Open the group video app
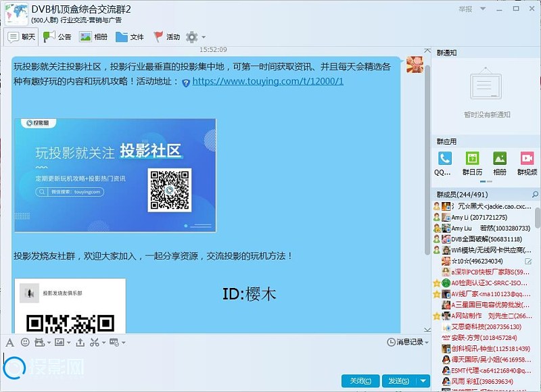541x392 pixels. coord(527,158)
